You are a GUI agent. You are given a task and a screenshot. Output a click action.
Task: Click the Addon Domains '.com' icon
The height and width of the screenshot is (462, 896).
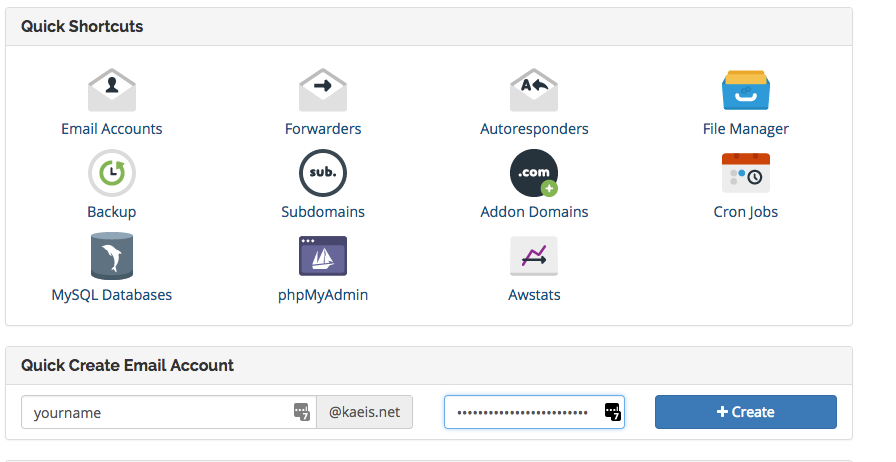pyautogui.click(x=533, y=173)
